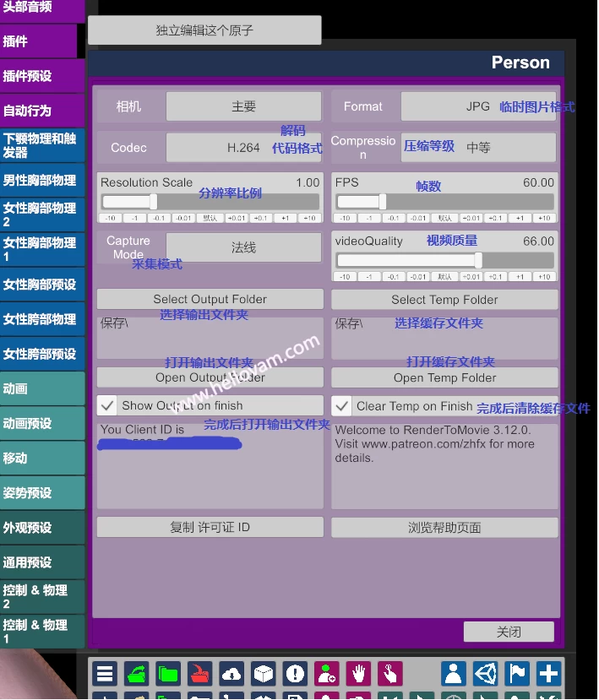Click the white cube icon in toolbar

(x=264, y=674)
